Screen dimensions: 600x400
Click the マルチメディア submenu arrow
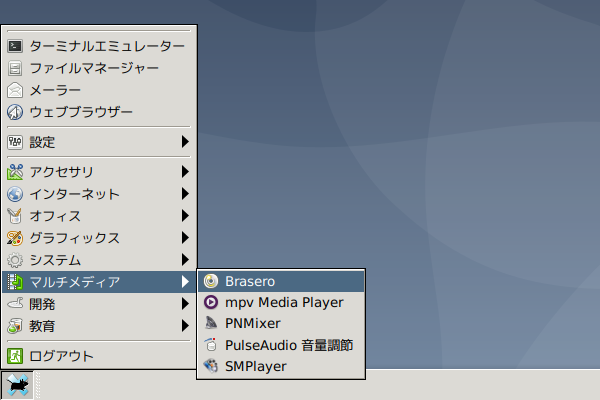click(185, 282)
